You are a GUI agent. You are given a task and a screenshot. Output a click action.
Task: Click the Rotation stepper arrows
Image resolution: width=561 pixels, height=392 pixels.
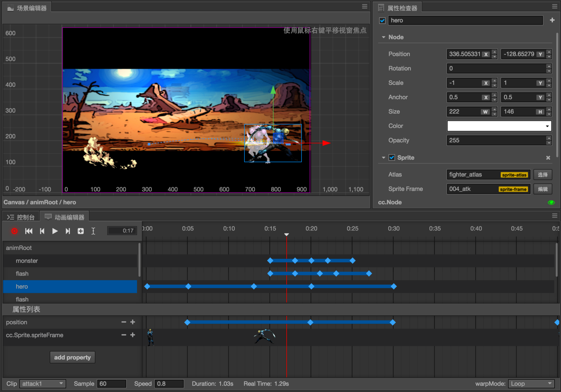click(x=549, y=68)
